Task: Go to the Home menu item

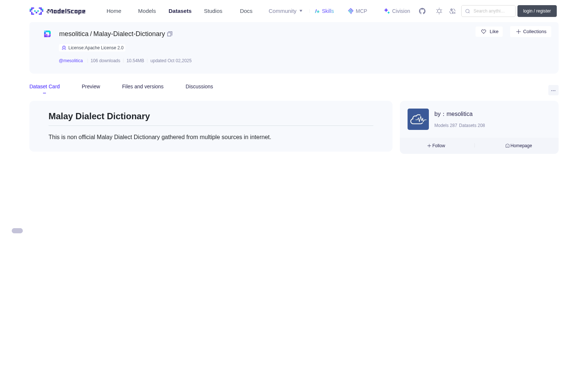Action: (x=114, y=11)
